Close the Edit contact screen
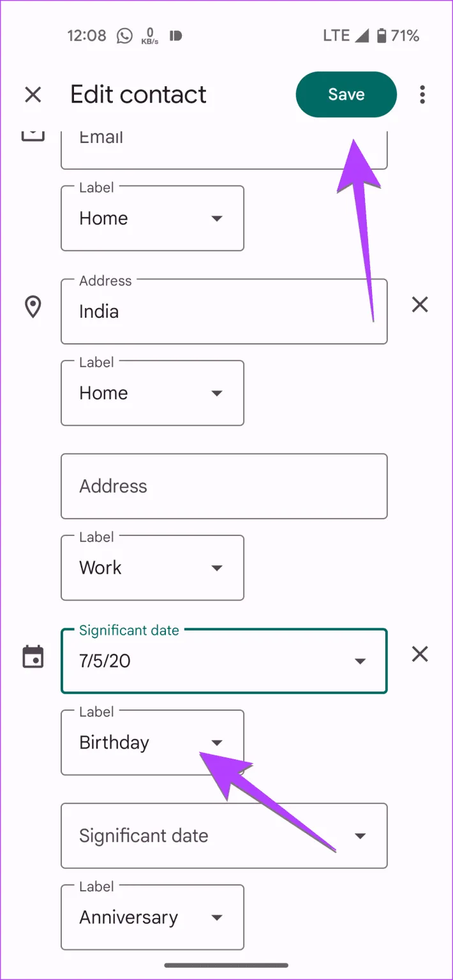Viewport: 453px width, 980px height. [33, 95]
